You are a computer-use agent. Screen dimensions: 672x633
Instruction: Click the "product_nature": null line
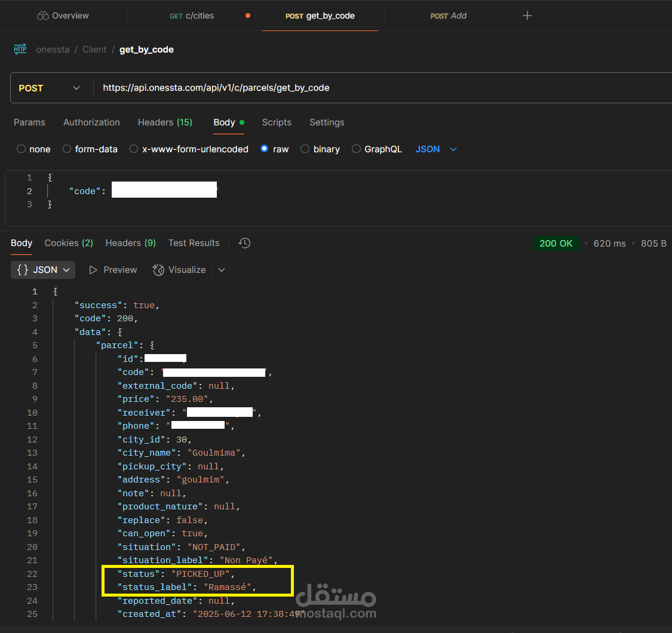179,506
